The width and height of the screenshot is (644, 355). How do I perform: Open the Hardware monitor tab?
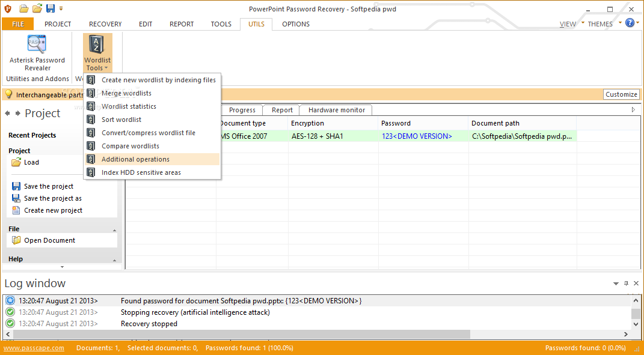pyautogui.click(x=336, y=110)
